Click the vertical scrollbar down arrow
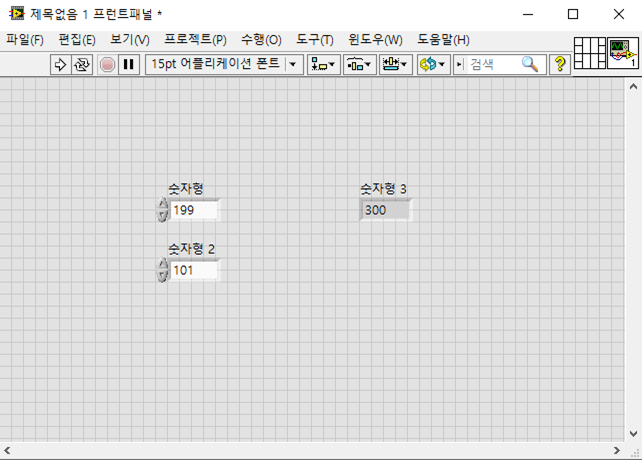The width and height of the screenshot is (642, 460). point(633,433)
